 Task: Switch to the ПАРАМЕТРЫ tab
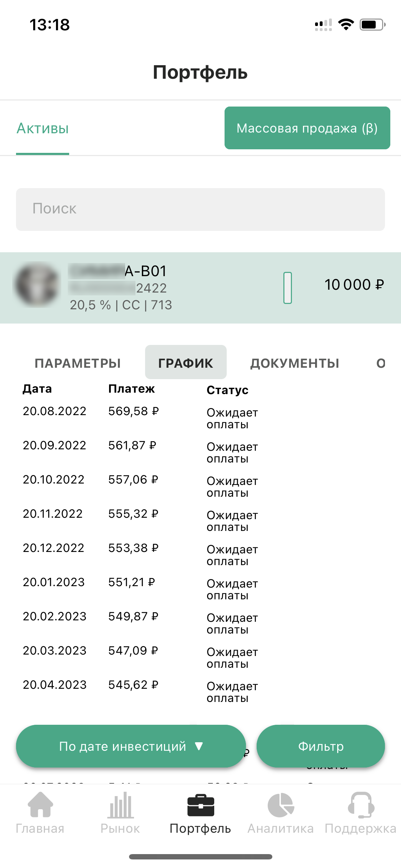tap(78, 363)
